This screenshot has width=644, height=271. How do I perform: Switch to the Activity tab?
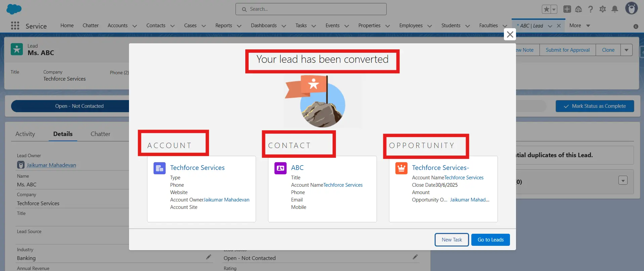pyautogui.click(x=25, y=134)
